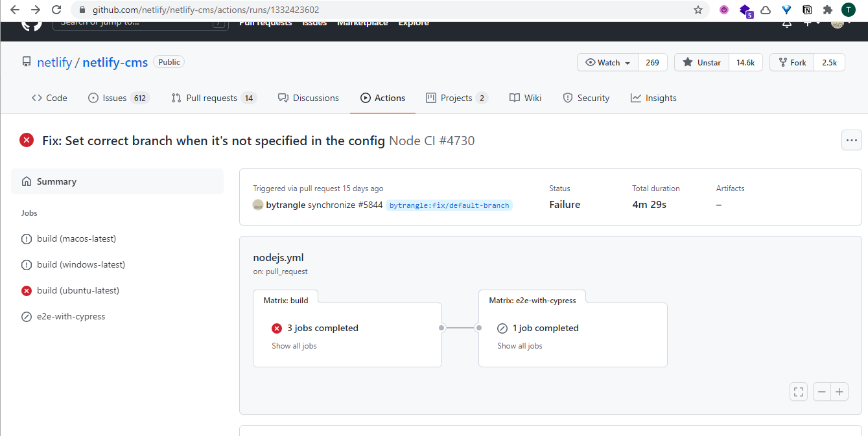
Task: Click the Unstar button
Action: [x=702, y=62]
